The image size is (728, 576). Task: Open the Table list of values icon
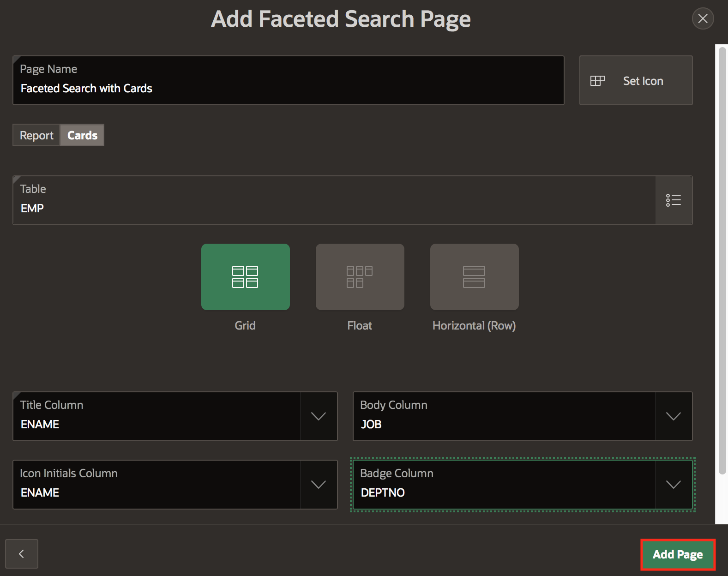click(674, 200)
